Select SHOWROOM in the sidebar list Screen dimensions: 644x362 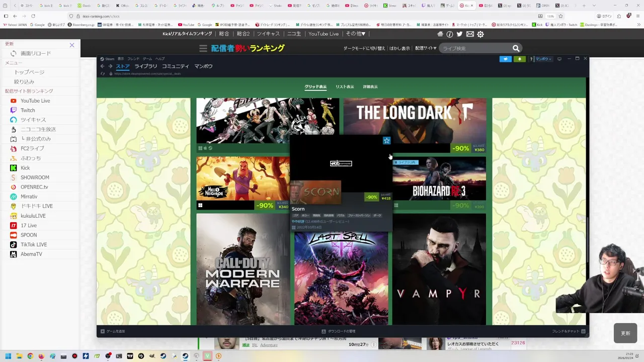coord(35,177)
